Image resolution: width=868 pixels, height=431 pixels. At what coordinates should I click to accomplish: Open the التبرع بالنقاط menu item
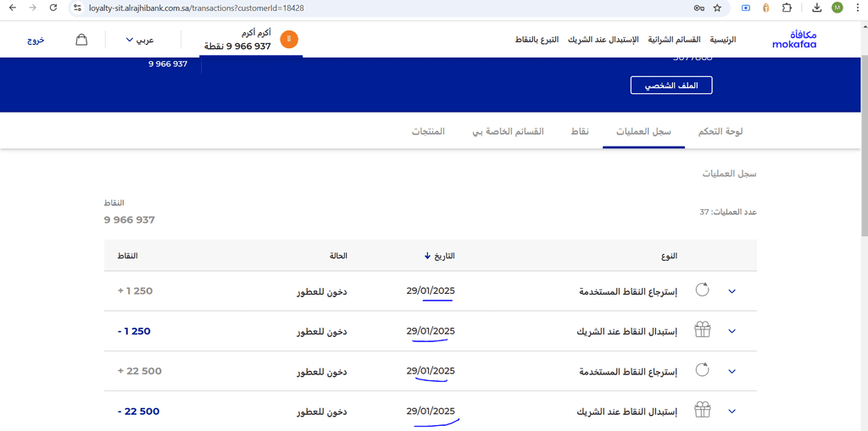pos(537,40)
